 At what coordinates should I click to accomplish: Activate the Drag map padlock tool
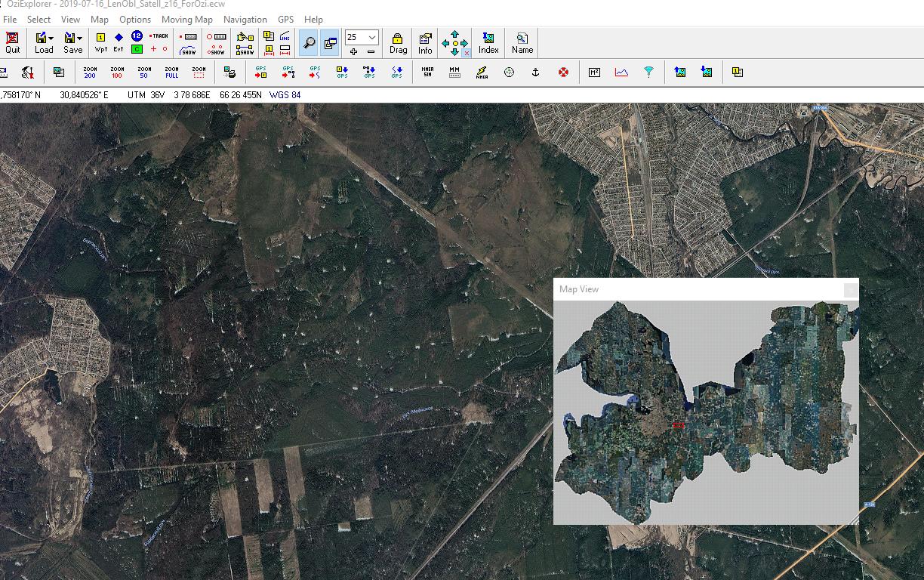[398, 42]
